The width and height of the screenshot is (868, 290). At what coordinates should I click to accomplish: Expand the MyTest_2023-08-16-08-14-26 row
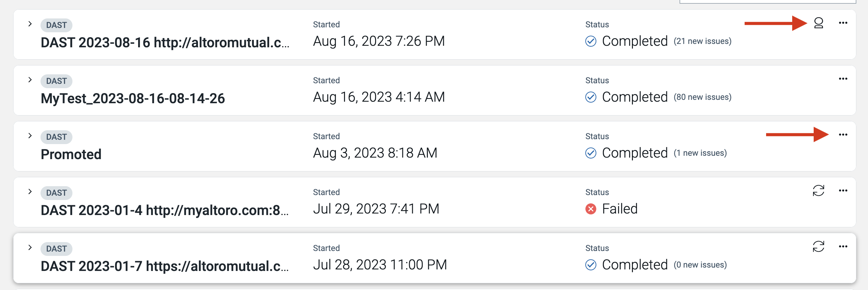30,80
